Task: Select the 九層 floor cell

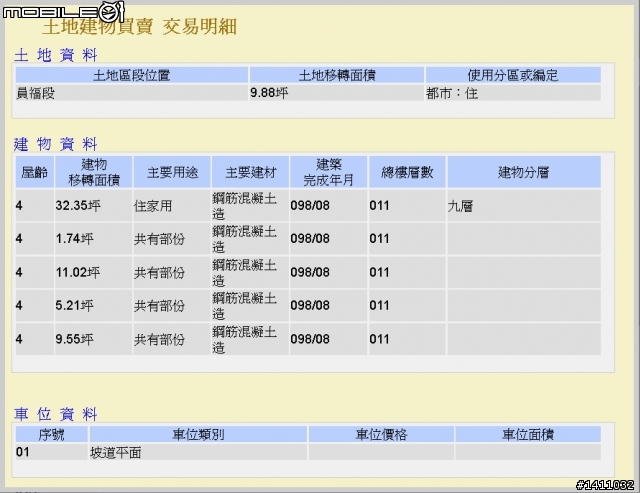Action: point(524,206)
